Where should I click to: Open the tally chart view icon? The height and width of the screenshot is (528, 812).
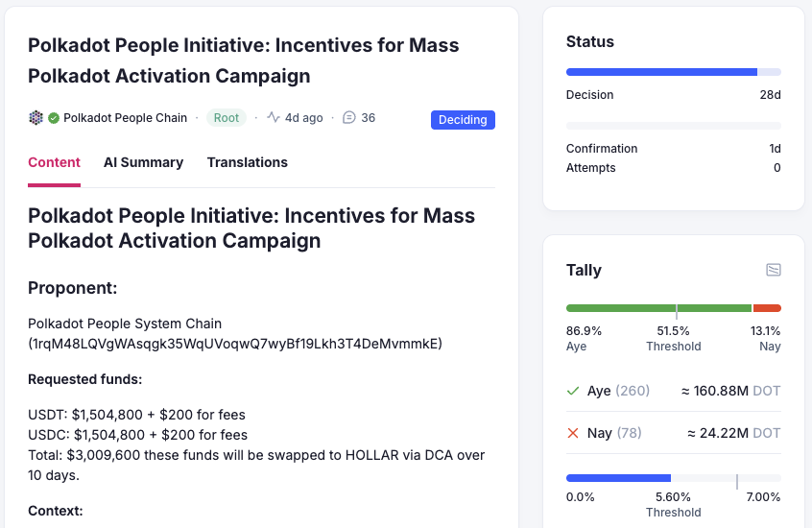tap(773, 270)
